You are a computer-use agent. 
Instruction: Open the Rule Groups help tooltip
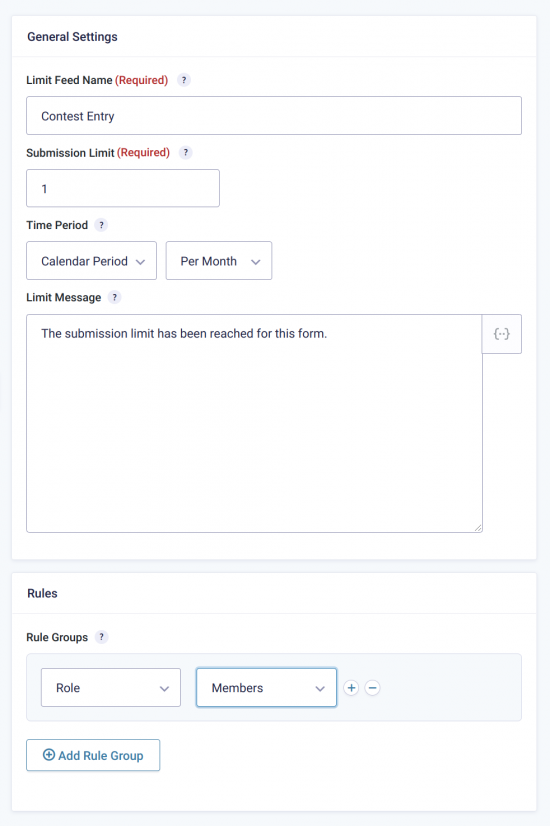tap(102, 637)
